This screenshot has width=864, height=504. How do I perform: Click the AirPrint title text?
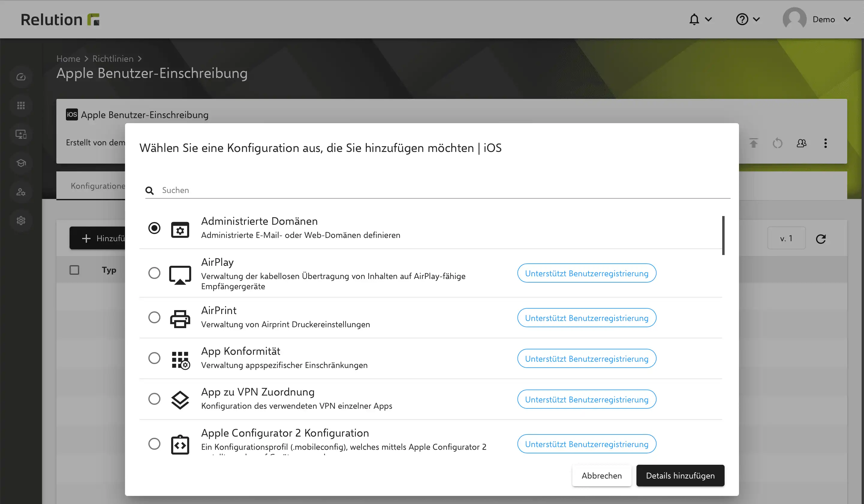click(219, 310)
